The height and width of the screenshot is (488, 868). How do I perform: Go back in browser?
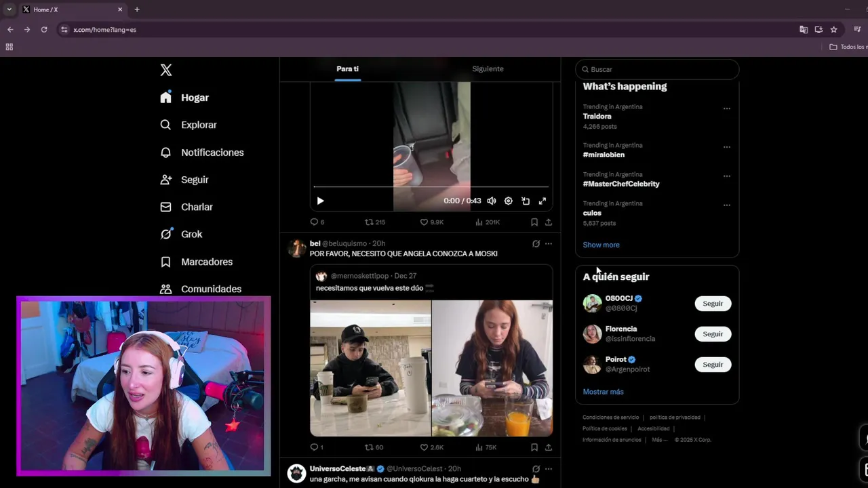[10, 30]
